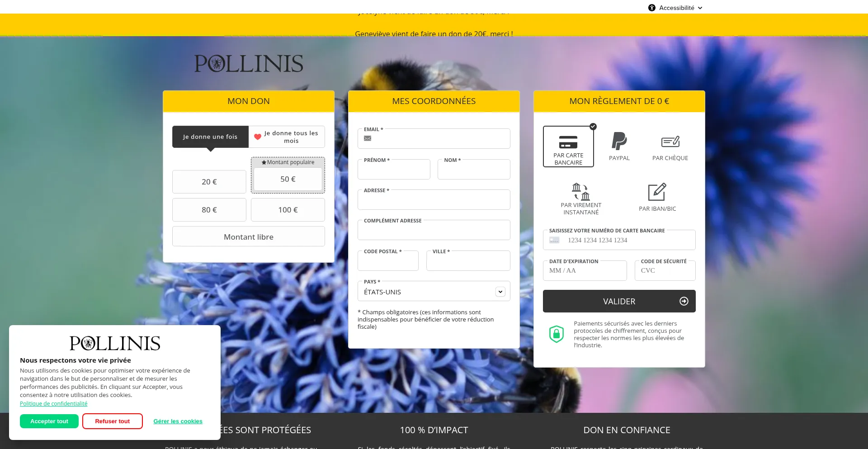This screenshot has height=449, width=868.
Task: Click the credit card icon
Action: [x=568, y=142]
